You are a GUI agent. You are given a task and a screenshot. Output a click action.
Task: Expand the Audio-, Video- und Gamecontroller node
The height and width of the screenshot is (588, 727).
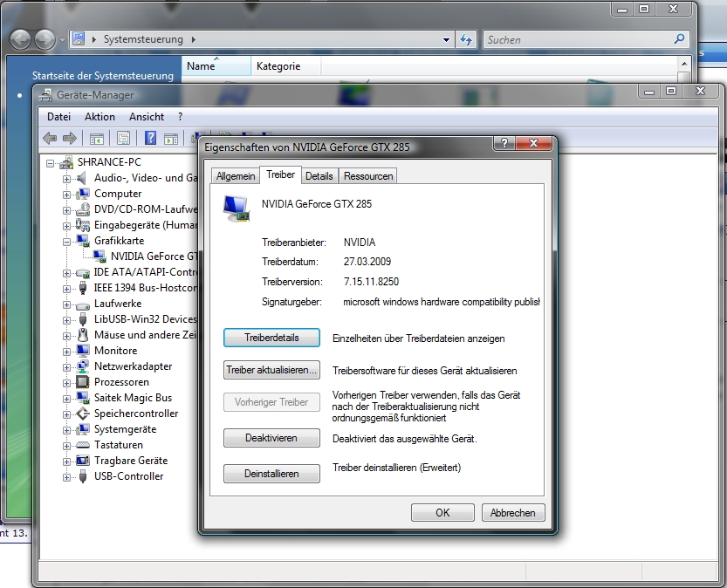tap(66, 179)
